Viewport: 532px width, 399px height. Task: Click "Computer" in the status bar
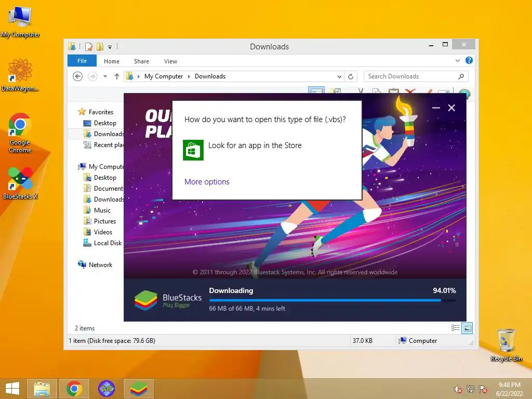coord(423,341)
